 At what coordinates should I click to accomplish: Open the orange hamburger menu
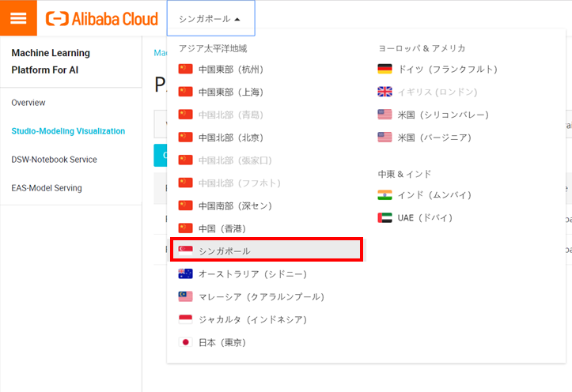[18, 18]
